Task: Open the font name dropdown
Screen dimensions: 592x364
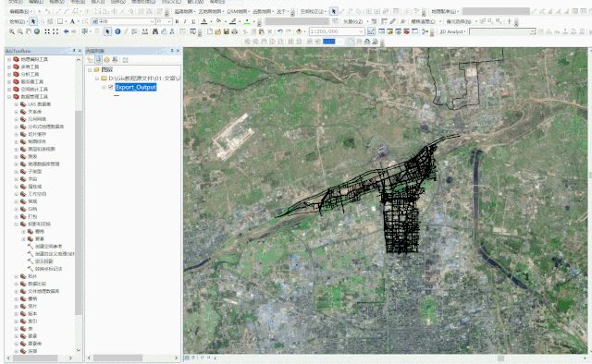Action: coord(152,21)
